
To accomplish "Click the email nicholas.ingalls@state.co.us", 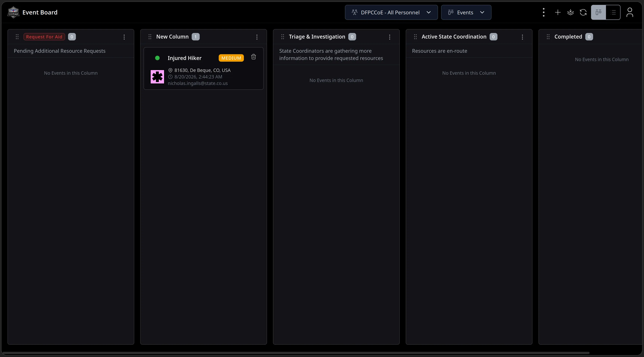I will coord(197,83).
